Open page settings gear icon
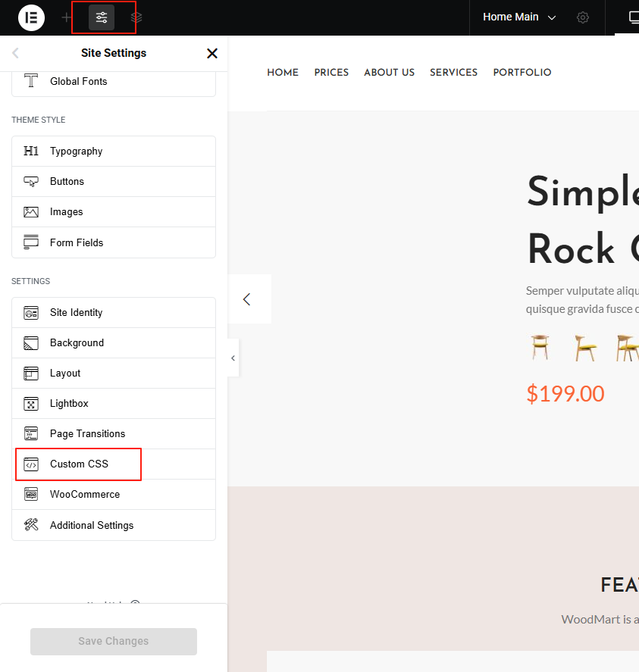 582,17
